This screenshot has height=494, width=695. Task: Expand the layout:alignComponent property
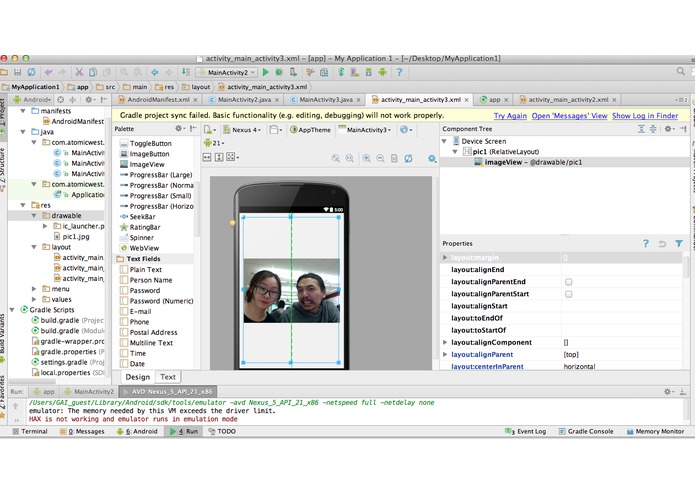(445, 342)
